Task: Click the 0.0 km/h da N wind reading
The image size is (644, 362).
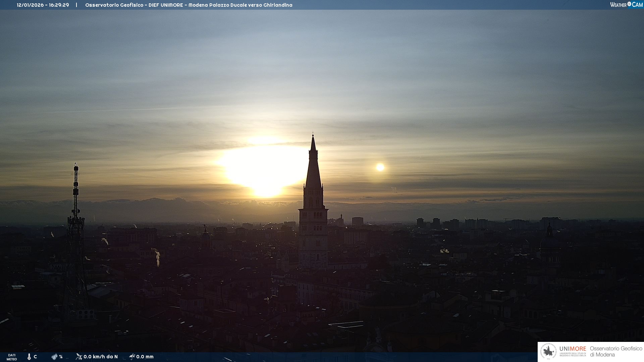Action: pos(101,357)
